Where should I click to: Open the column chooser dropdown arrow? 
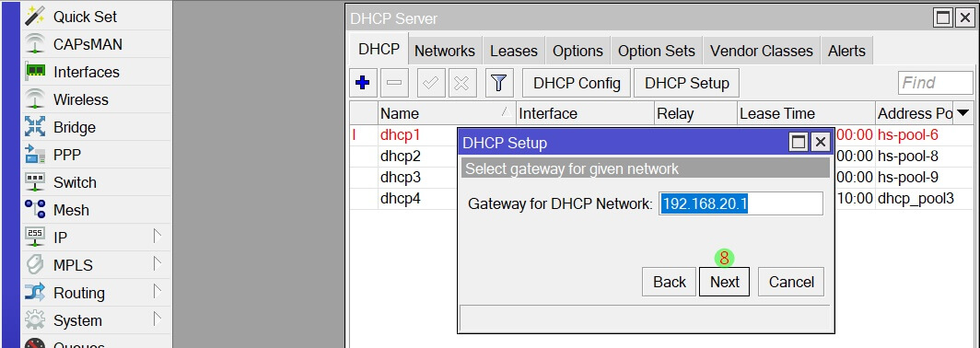pos(963,113)
